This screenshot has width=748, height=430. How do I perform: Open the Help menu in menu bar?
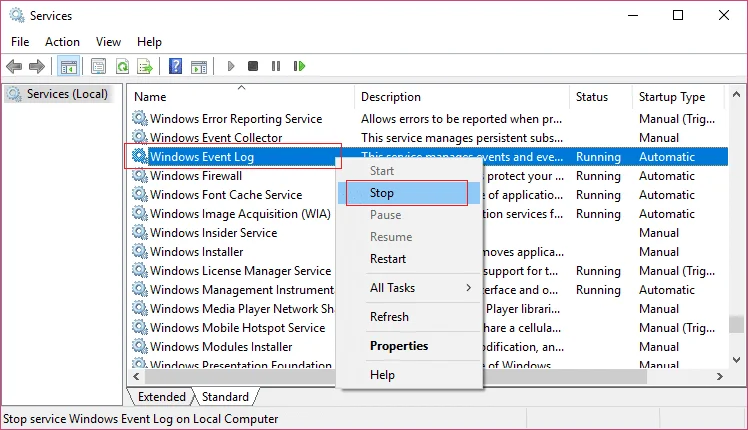(x=149, y=42)
